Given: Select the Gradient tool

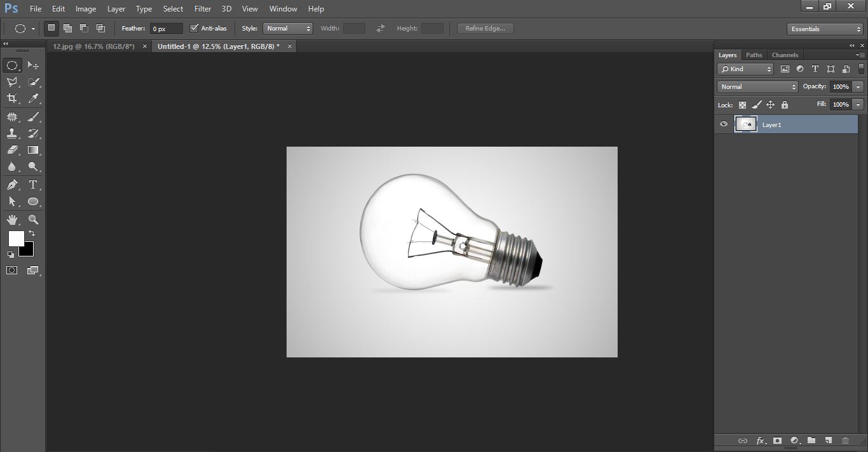Looking at the screenshot, I should click(x=32, y=150).
